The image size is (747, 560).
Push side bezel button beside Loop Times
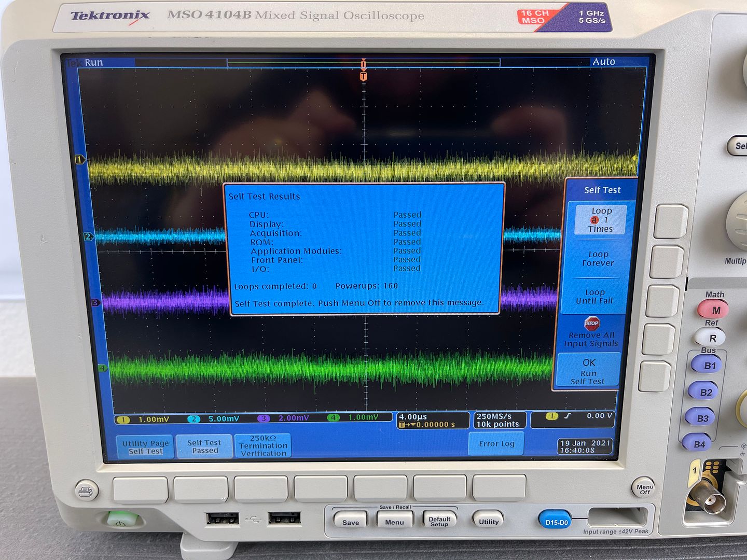(x=671, y=221)
